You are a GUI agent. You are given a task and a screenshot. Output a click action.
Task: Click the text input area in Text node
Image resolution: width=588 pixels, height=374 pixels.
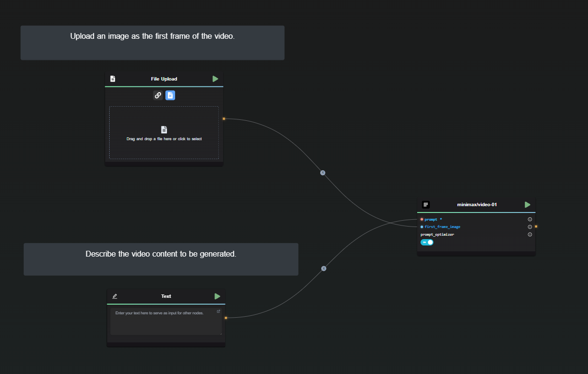pos(166,321)
